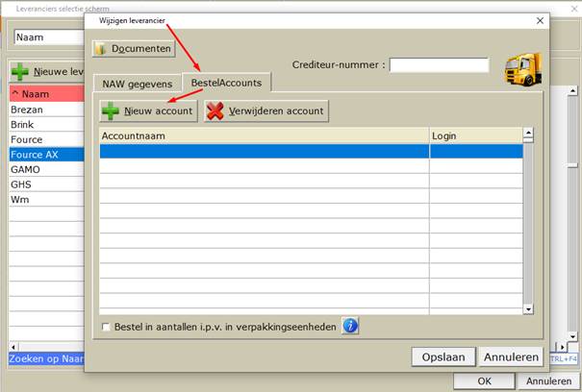582x392 pixels.
Task: Cancel the Wijzigen leverancier dialog with Annuleren
Action: tap(511, 357)
